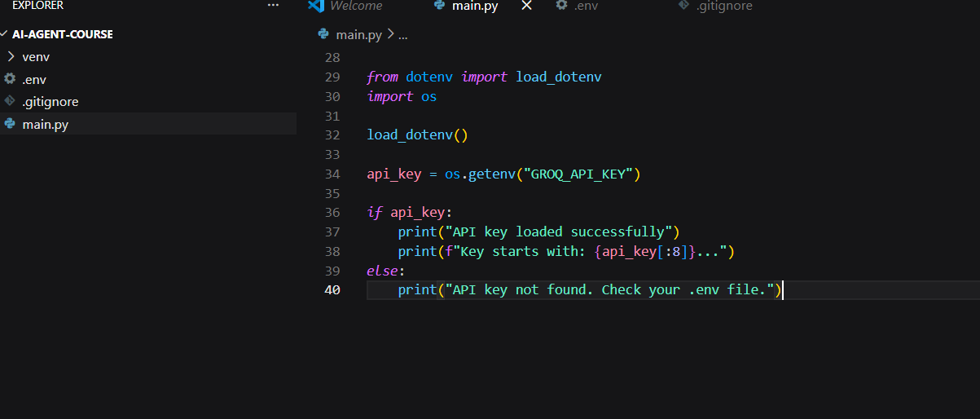Click the gear icon on .env tab

tap(561, 5)
